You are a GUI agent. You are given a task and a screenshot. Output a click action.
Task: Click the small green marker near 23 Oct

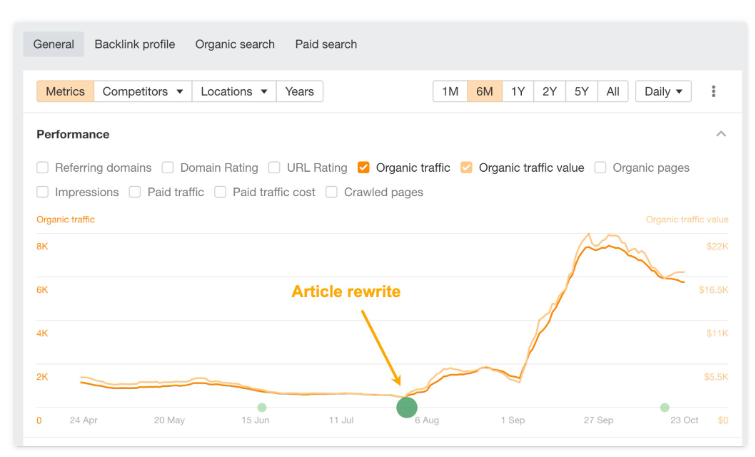point(664,407)
